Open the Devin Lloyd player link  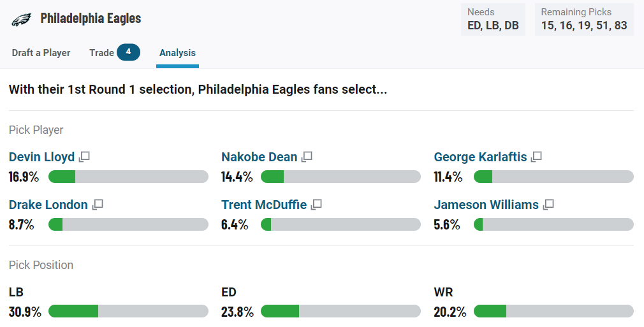[x=42, y=157]
